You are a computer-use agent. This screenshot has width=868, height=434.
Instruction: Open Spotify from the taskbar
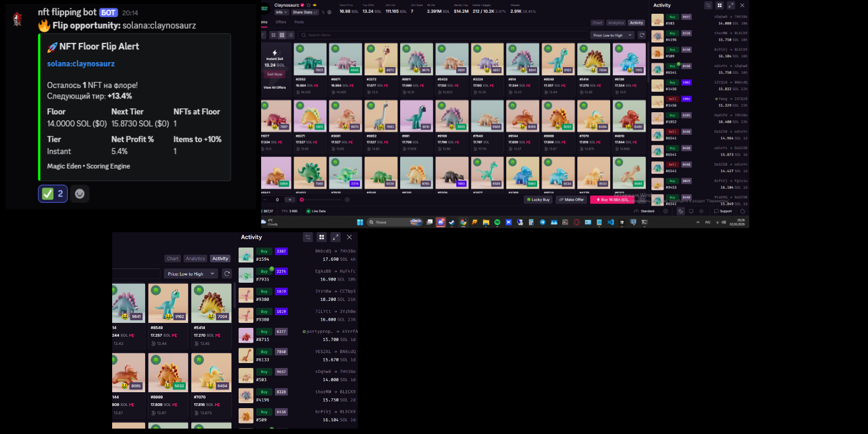pos(497,222)
